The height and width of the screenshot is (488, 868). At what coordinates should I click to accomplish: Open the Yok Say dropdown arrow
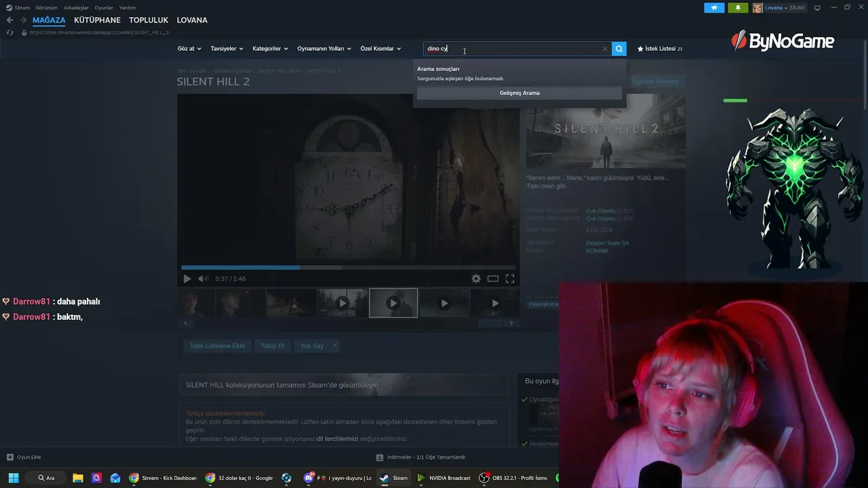pos(335,346)
